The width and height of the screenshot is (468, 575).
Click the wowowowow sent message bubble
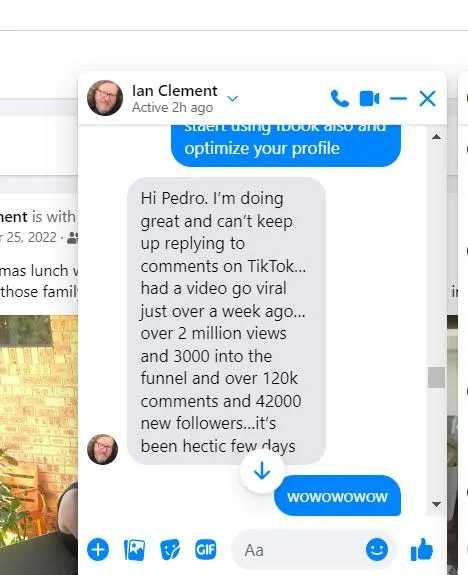click(337, 496)
